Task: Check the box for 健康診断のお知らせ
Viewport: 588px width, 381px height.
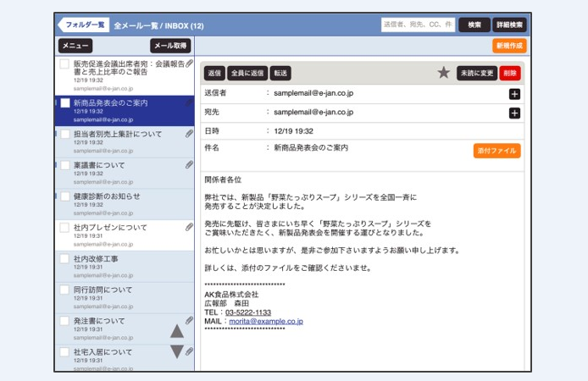Action: click(x=64, y=196)
